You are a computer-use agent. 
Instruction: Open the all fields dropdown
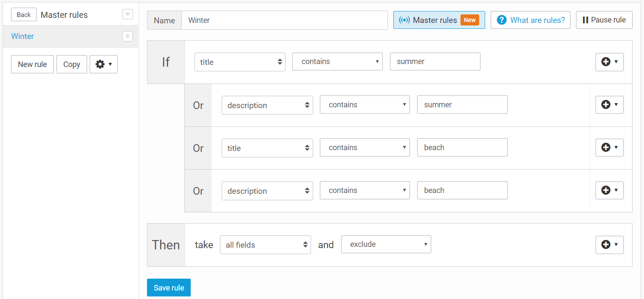click(265, 245)
